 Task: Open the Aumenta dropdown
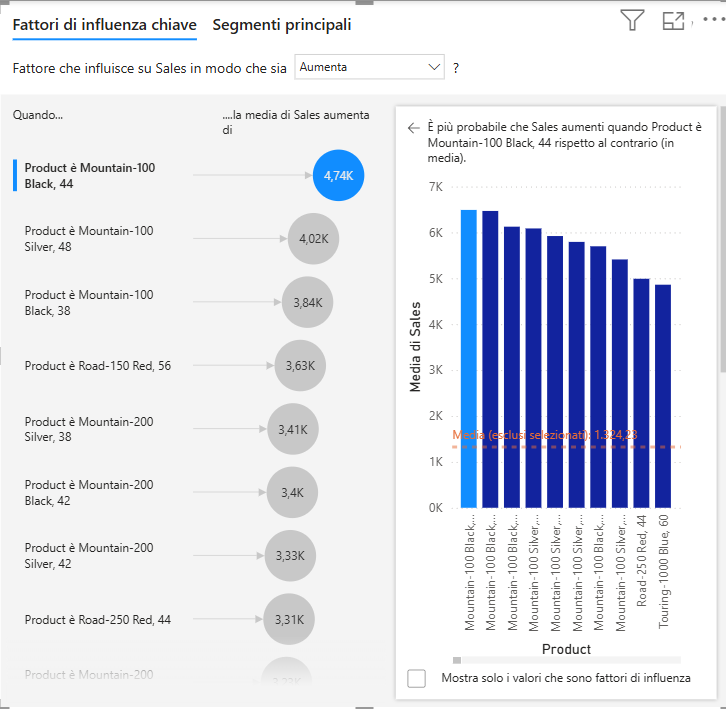point(369,67)
